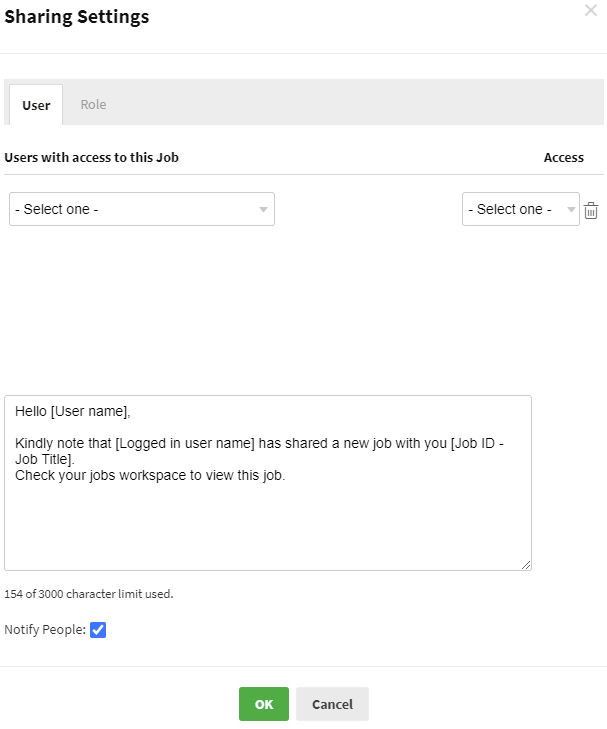Click the 'Check your jobs workspace' message line
The image size is (607, 729).
[x=150, y=475]
